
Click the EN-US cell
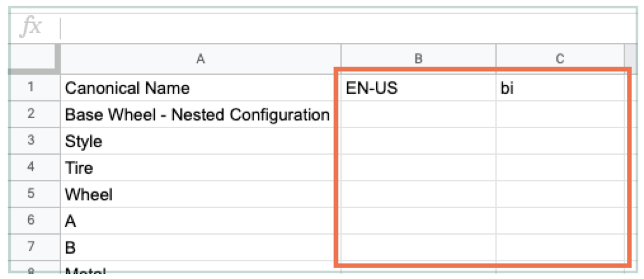[419, 88]
